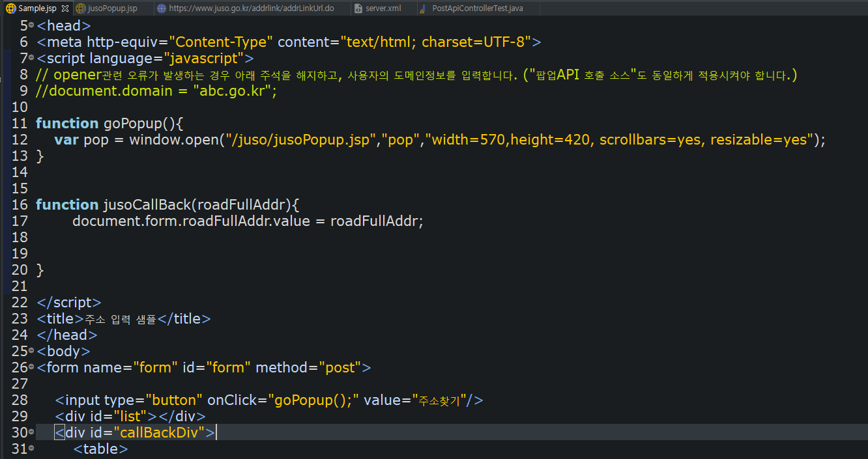Click document.form.roadFullAddr.value on line 17
The width and height of the screenshot is (868, 459).
(192, 221)
